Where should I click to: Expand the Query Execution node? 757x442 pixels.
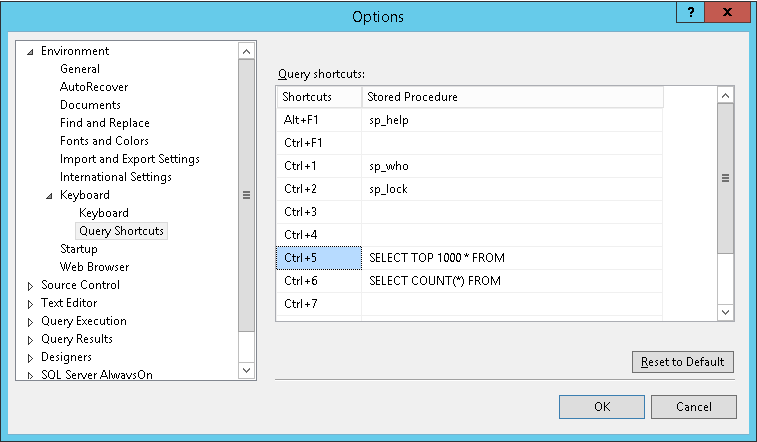(x=30, y=322)
